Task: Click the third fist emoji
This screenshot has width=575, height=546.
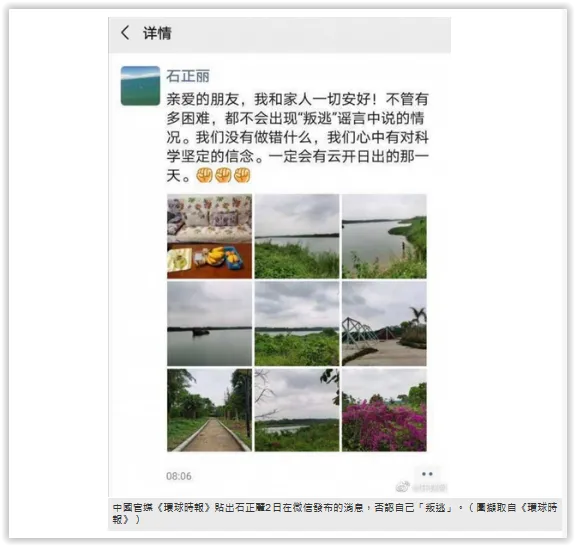Action: pyautogui.click(x=242, y=175)
